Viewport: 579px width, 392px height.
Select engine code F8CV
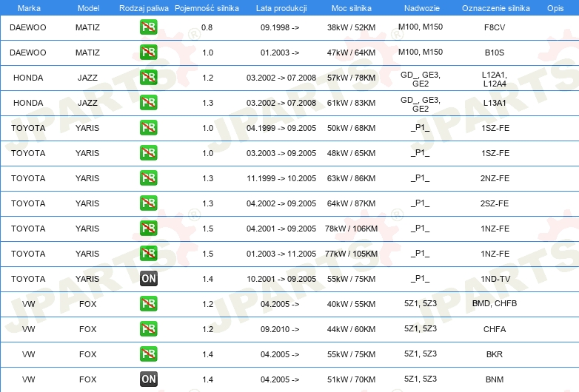point(495,27)
